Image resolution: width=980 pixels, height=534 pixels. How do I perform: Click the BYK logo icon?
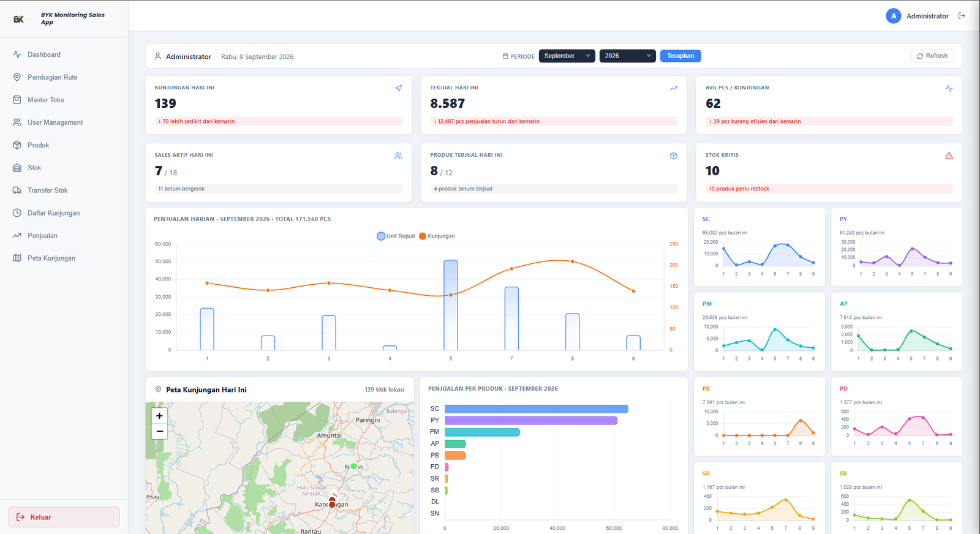pyautogui.click(x=18, y=19)
